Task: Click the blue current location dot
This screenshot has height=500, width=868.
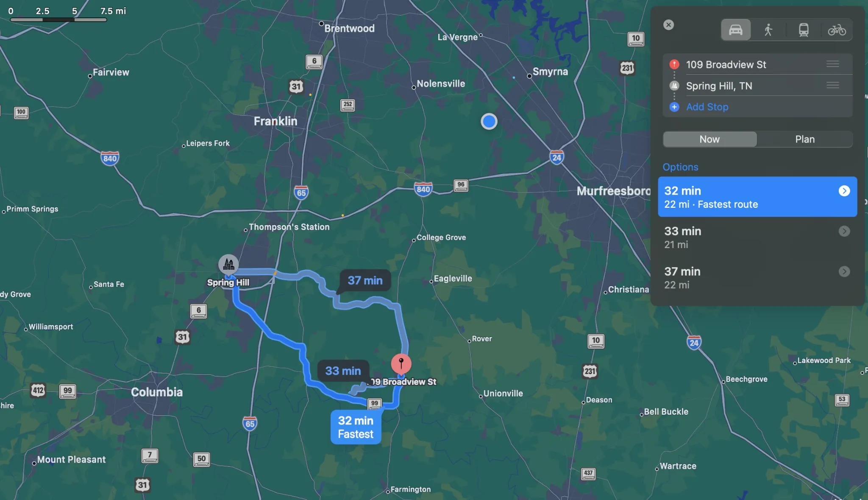Action: click(x=489, y=122)
